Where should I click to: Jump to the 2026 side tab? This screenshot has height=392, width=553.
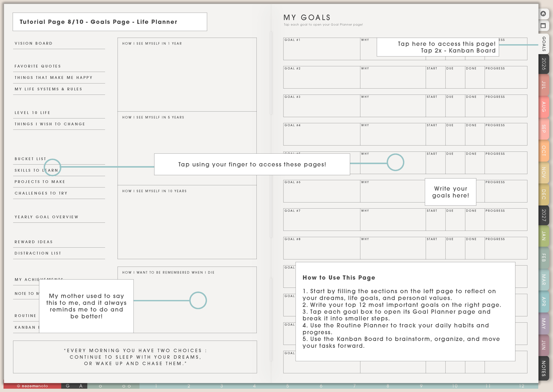click(544, 64)
